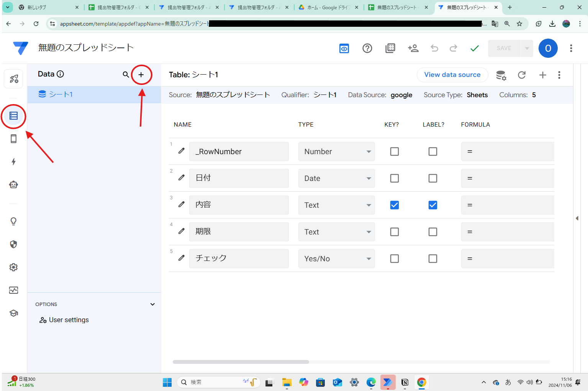Open the app header three-dot menu

click(571, 48)
